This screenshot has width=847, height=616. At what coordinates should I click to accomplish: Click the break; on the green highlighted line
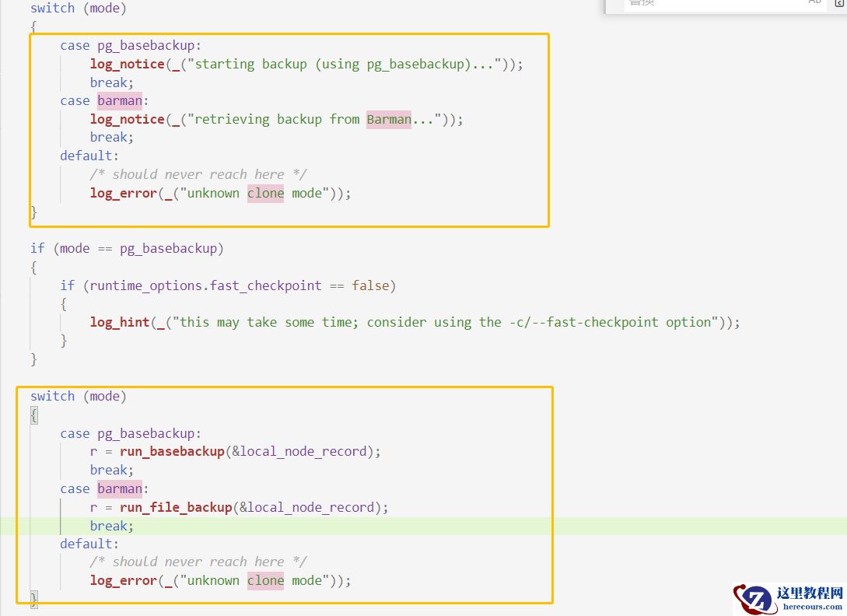point(112,527)
